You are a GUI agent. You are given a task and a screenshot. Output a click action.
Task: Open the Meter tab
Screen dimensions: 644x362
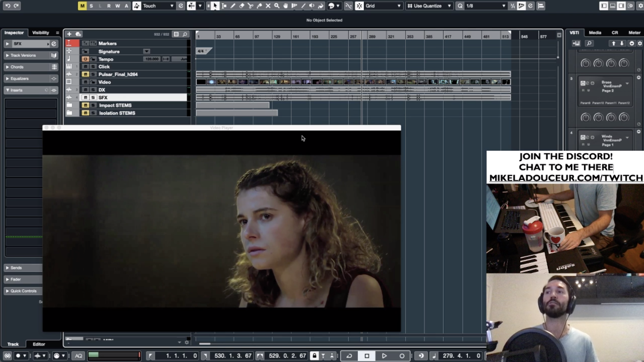[x=634, y=33]
